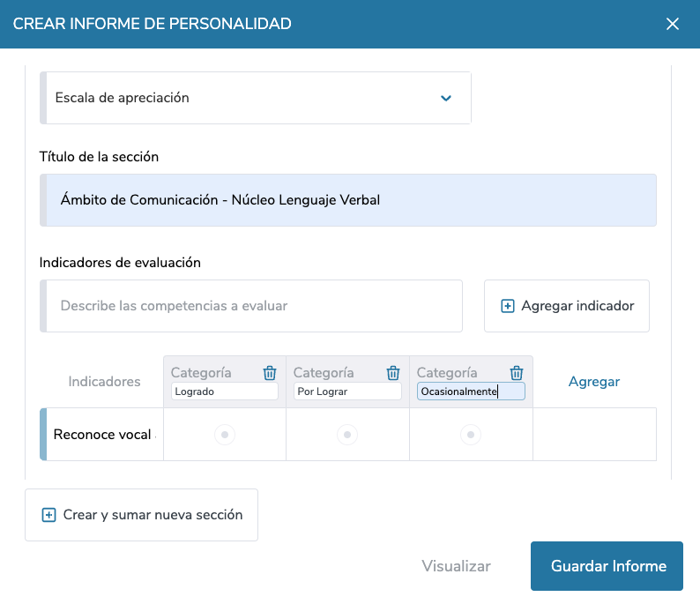Screen dimensions: 700x604
Task: Focus the Describe las competencias a evaluar field
Action: coord(251,306)
